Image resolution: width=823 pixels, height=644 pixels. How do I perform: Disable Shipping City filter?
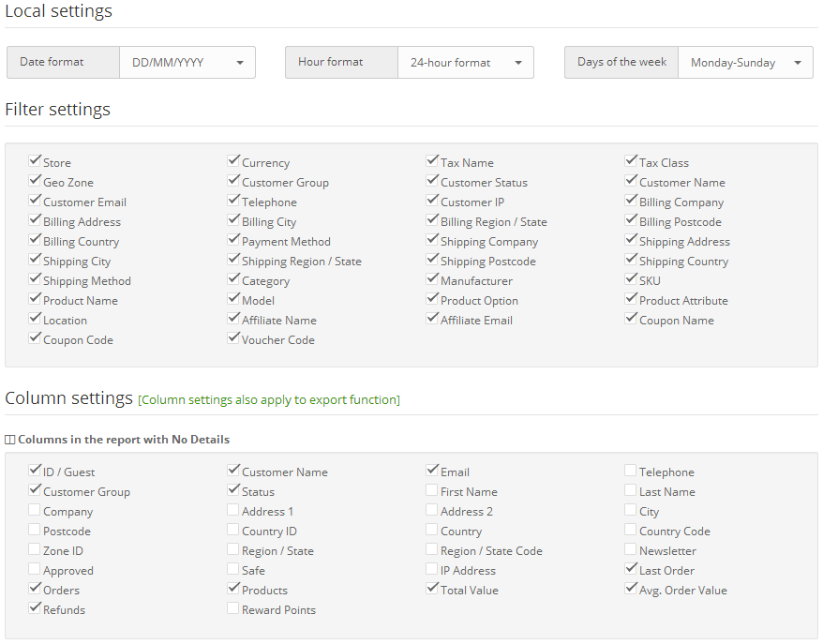[35, 260]
